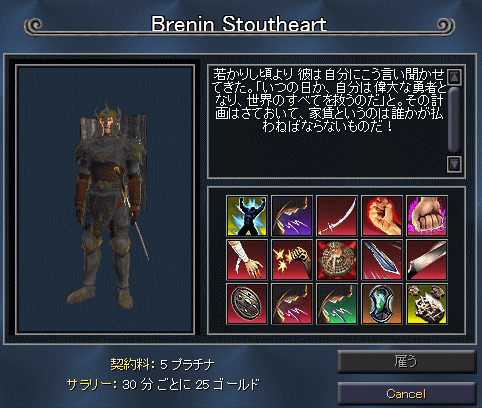The width and height of the screenshot is (482, 408).
Task: Select the glowing silhouette power-up ability icon
Action: tap(247, 216)
